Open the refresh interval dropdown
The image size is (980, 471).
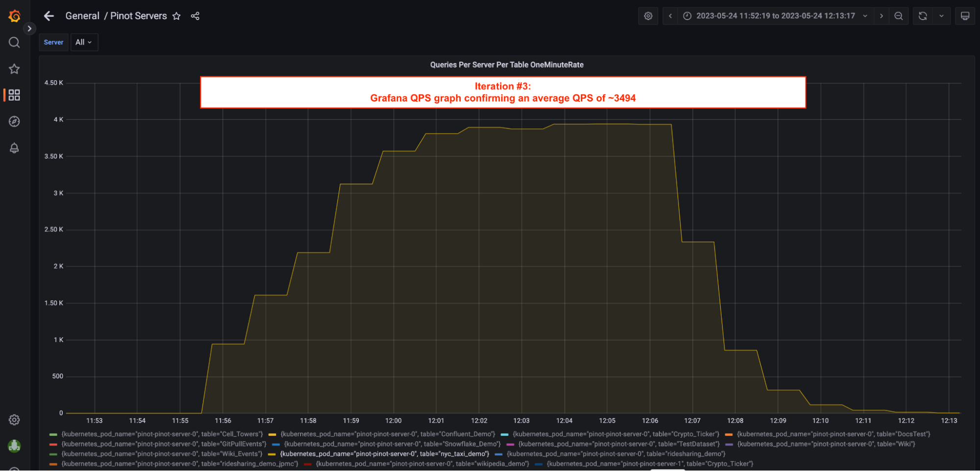tap(941, 16)
